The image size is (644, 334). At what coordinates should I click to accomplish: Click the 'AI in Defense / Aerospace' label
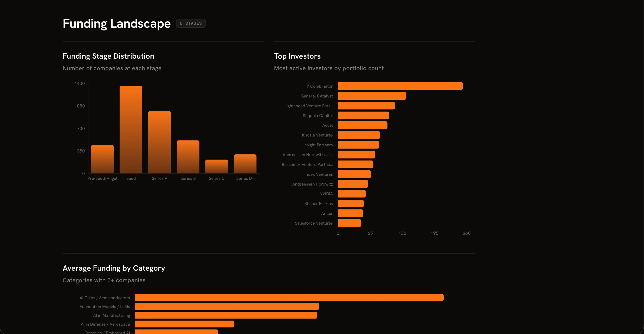[105, 324]
